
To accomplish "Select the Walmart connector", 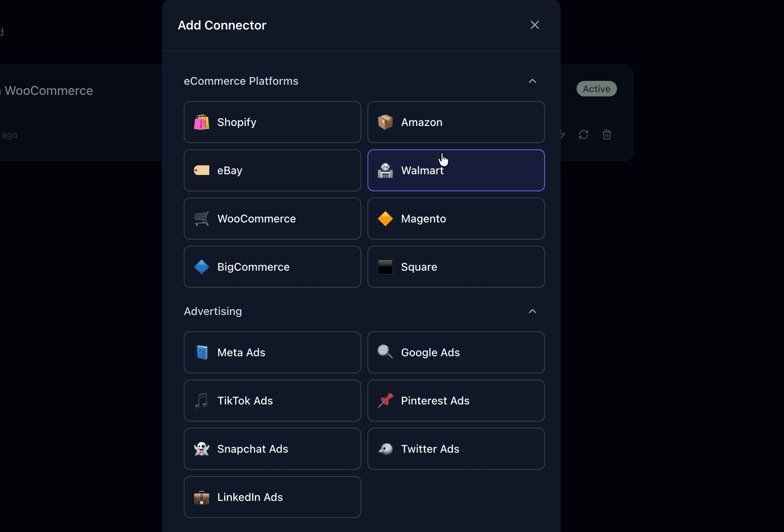I will coord(455,170).
